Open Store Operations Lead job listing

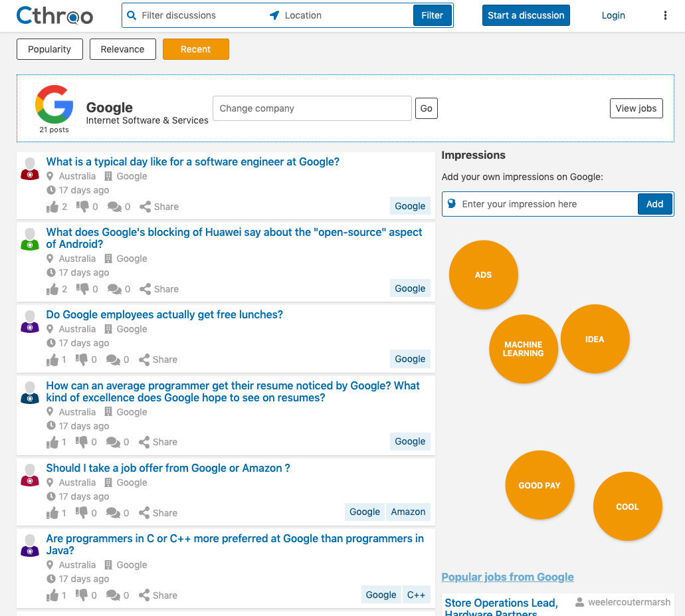tap(502, 607)
